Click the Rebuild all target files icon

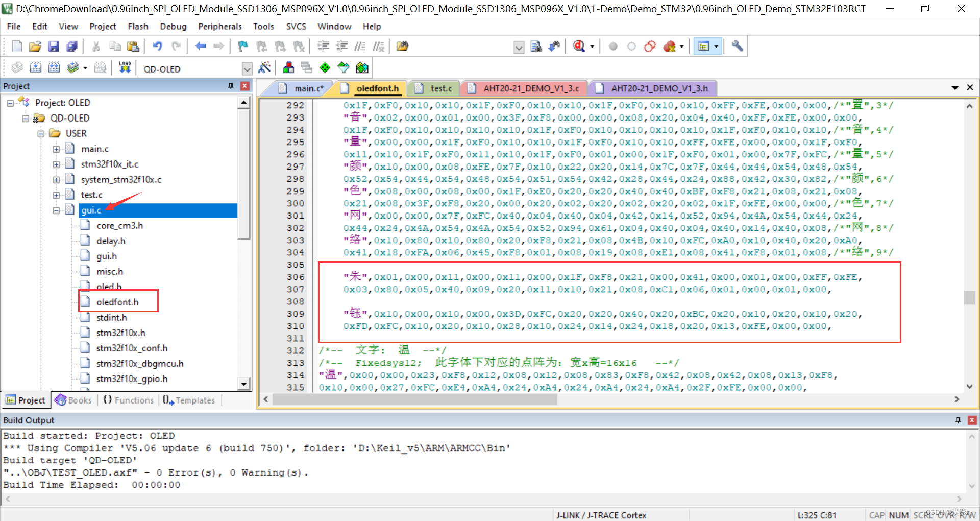click(54, 67)
